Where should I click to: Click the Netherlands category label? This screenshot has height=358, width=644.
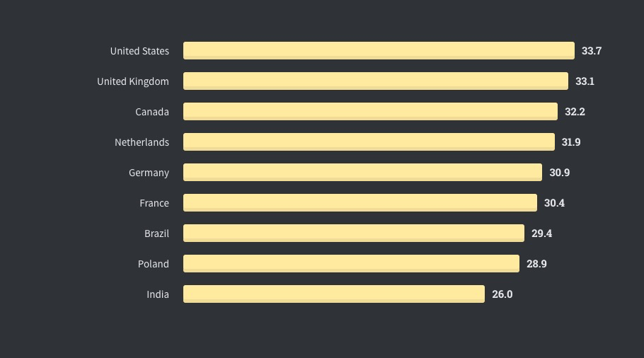(142, 142)
